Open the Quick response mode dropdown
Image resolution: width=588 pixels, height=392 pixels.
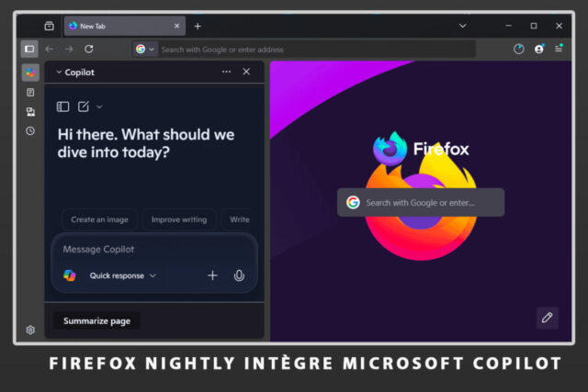[122, 275]
